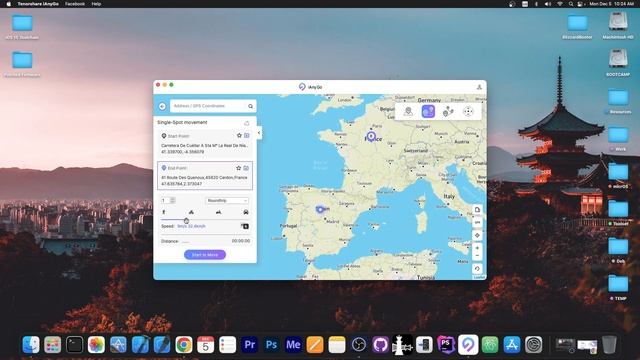Select the multi-spot movement mode icon
The image size is (640, 360).
point(448,111)
